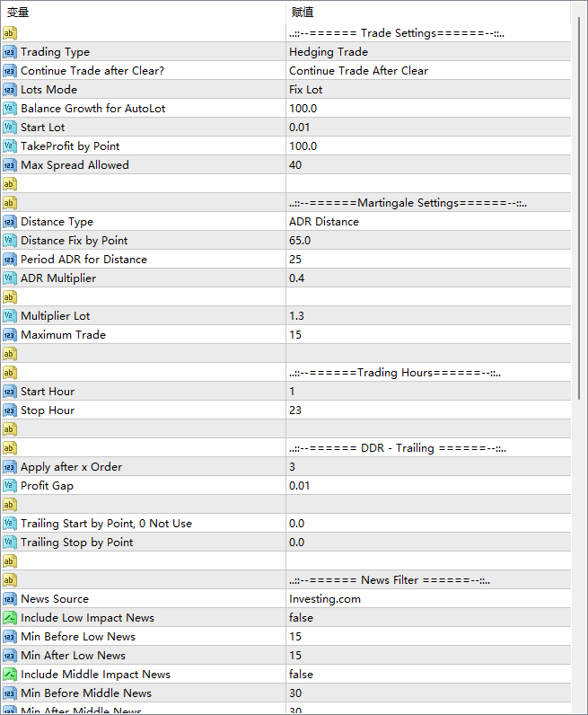Click the icon next to Max Spread Allowed
The height and width of the screenshot is (715, 588).
pyautogui.click(x=10, y=165)
